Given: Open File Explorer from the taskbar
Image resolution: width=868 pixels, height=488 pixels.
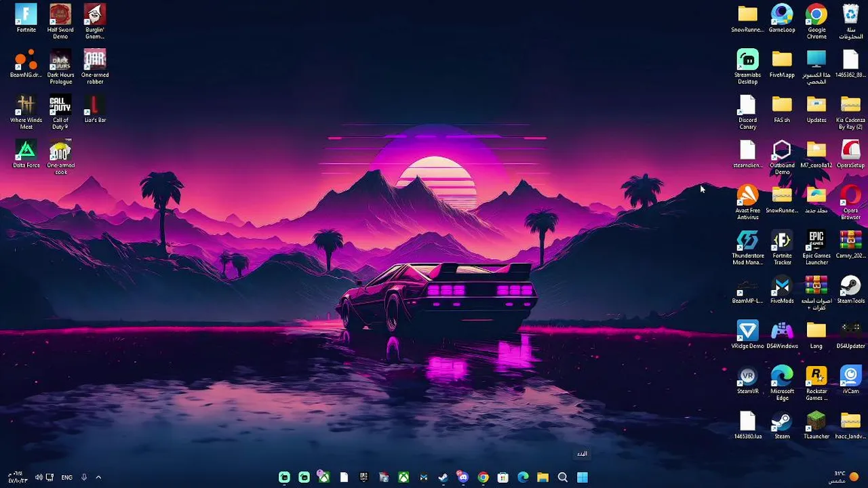Looking at the screenshot, I should coord(542,477).
